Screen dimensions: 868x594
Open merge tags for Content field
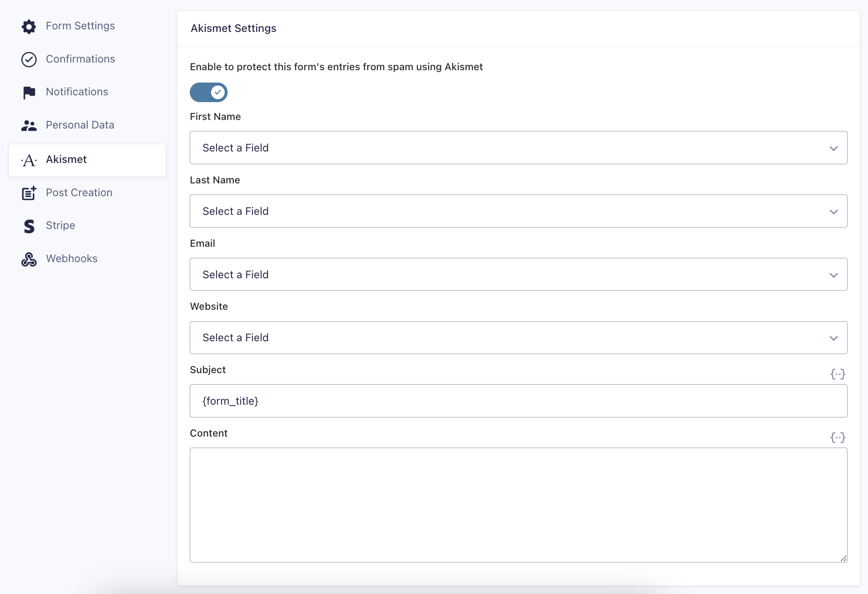[x=838, y=437]
